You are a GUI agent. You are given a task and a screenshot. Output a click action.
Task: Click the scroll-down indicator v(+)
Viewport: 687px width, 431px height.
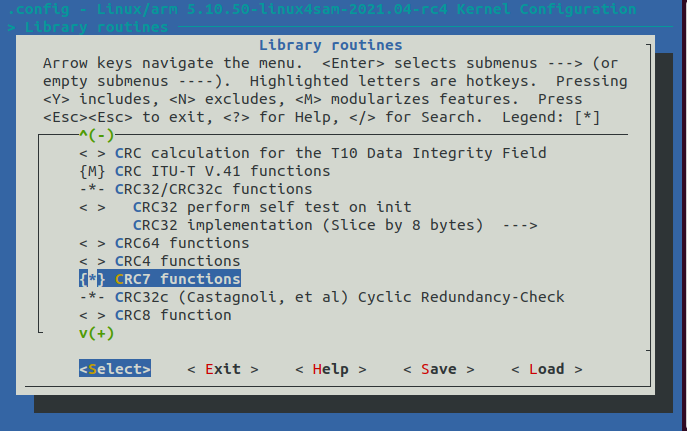[97, 333]
